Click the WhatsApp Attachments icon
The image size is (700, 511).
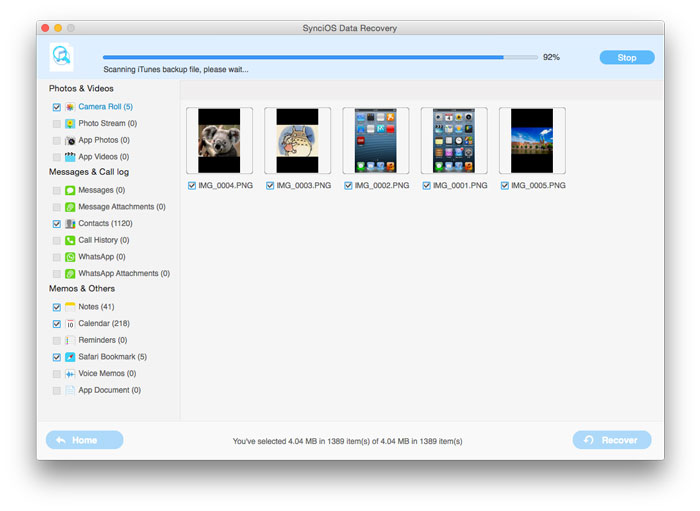pyautogui.click(x=70, y=274)
